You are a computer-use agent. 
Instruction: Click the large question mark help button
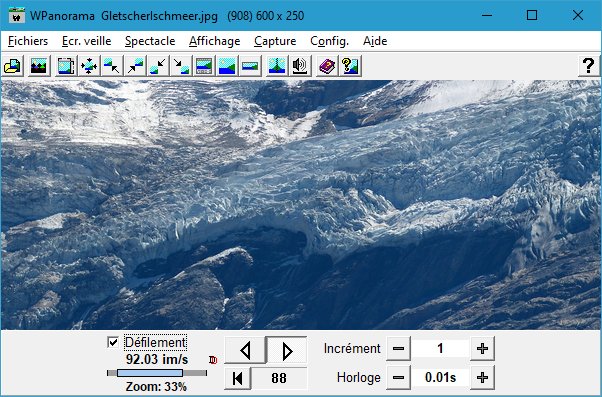[589, 66]
